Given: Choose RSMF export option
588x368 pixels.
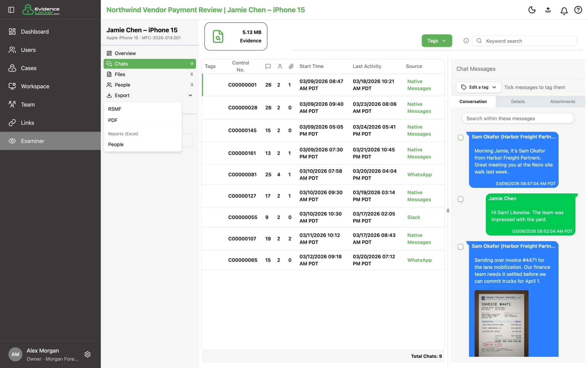Looking at the screenshot, I should click(143, 109).
